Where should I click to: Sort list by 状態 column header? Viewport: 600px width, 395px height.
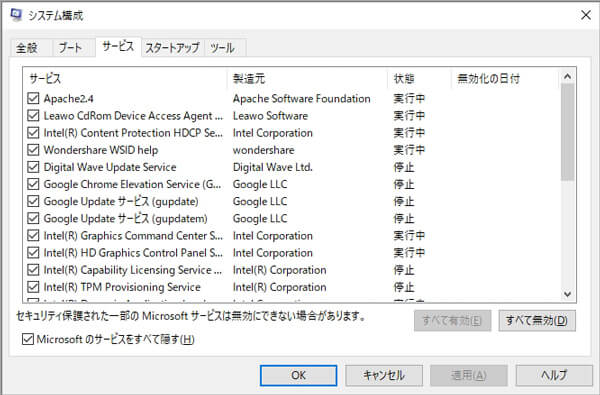pos(419,78)
